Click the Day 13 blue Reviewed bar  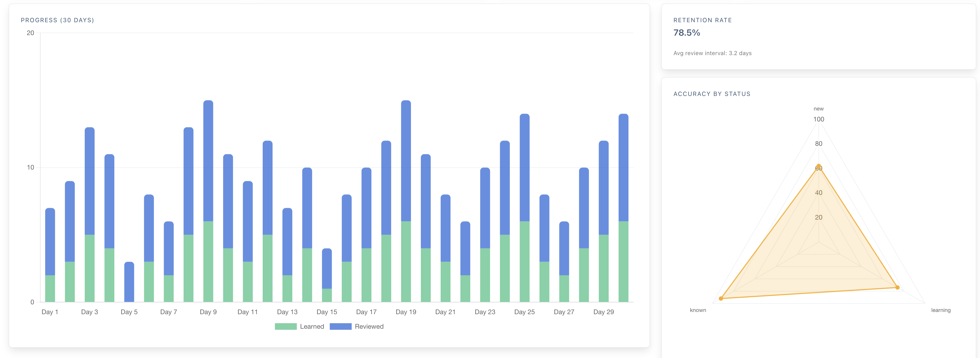pos(287,241)
